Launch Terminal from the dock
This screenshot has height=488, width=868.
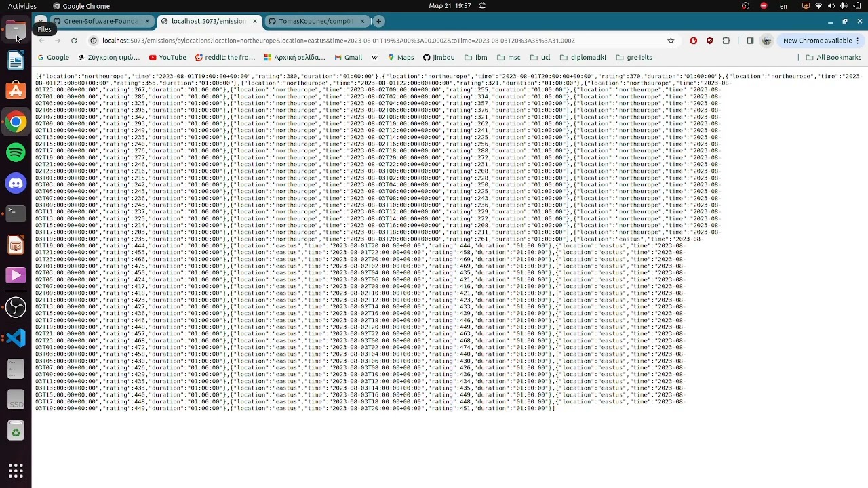pyautogui.click(x=16, y=213)
